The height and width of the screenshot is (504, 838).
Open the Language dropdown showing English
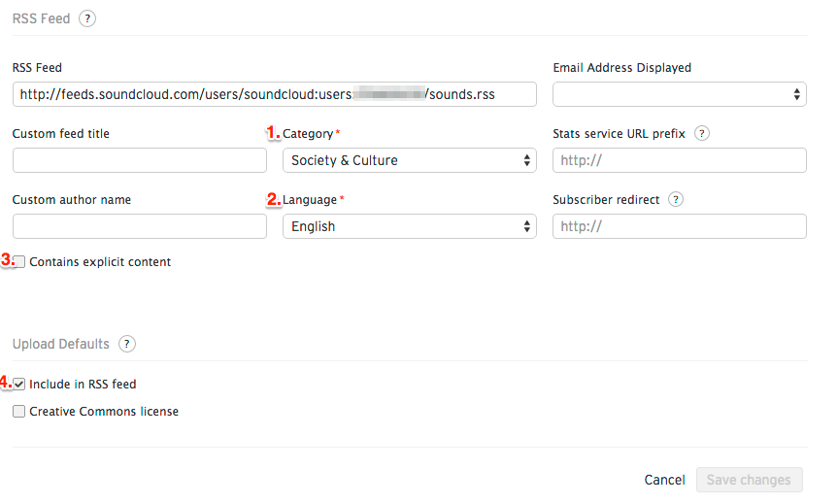(410, 226)
